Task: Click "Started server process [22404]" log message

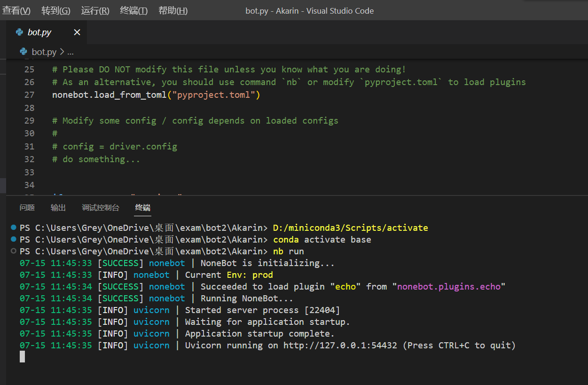Action: click(x=262, y=310)
